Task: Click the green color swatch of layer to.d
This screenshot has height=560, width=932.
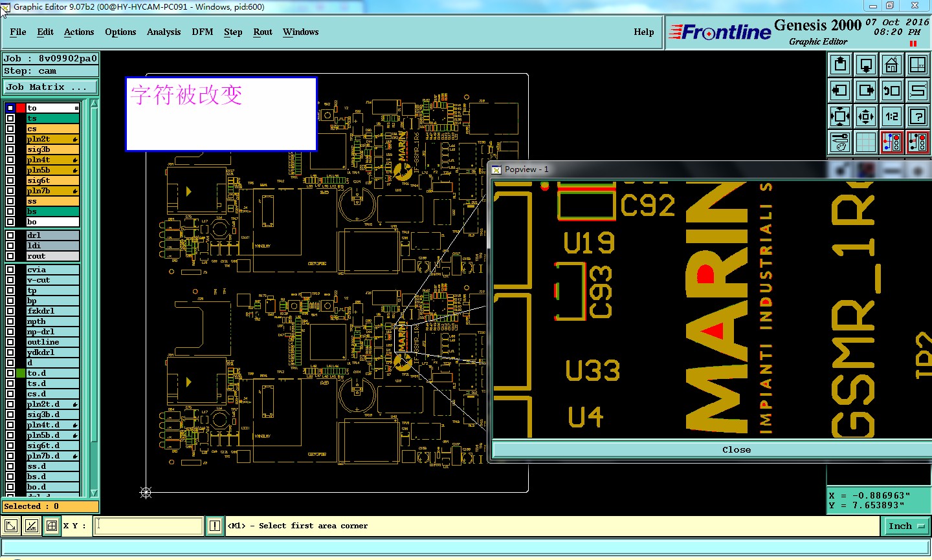Action: tap(21, 373)
